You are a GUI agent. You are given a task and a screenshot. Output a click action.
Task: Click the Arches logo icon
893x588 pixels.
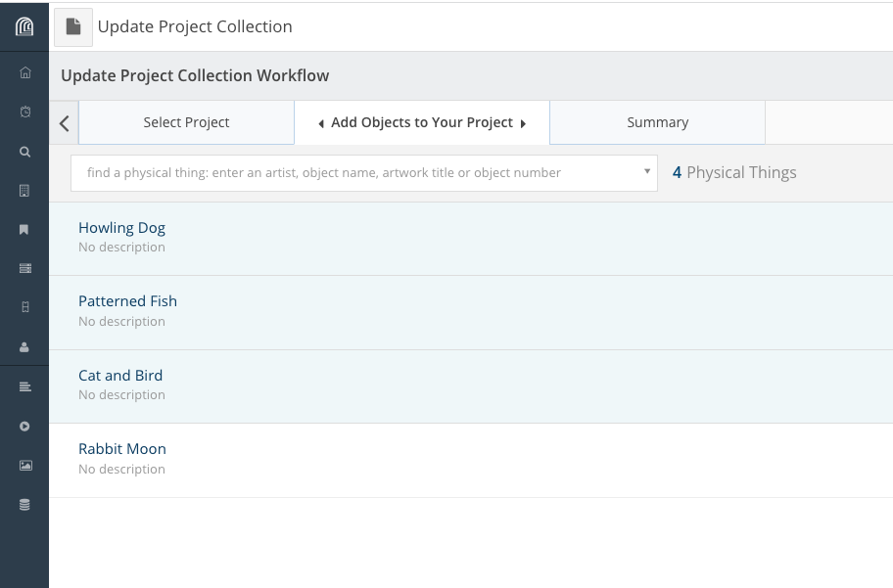pos(24,26)
